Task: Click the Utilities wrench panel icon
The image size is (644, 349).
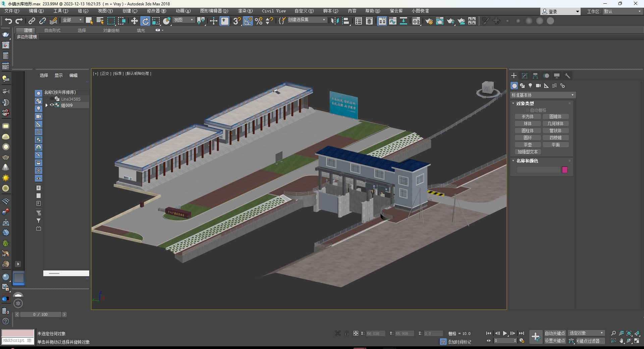Action: 568,76
